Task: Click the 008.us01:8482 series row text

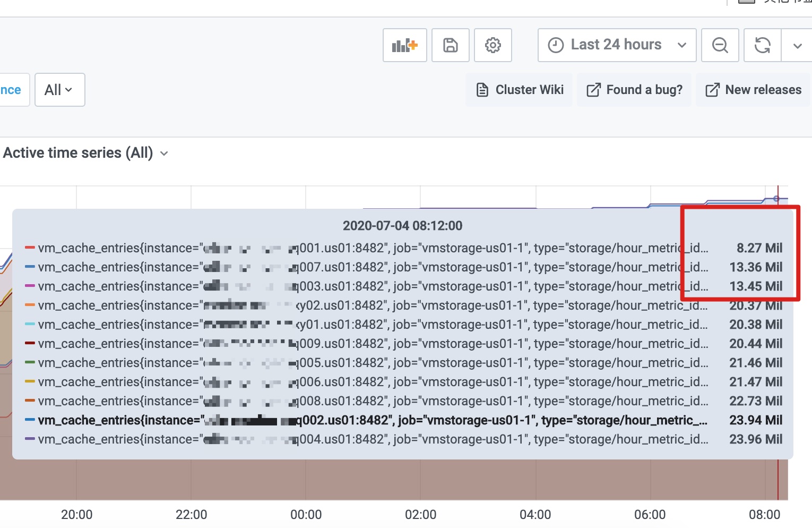Action: pyautogui.click(x=373, y=401)
